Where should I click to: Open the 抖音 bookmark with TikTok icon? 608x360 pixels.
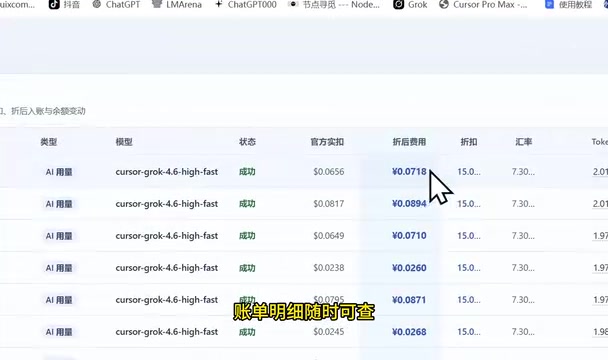point(64,5)
